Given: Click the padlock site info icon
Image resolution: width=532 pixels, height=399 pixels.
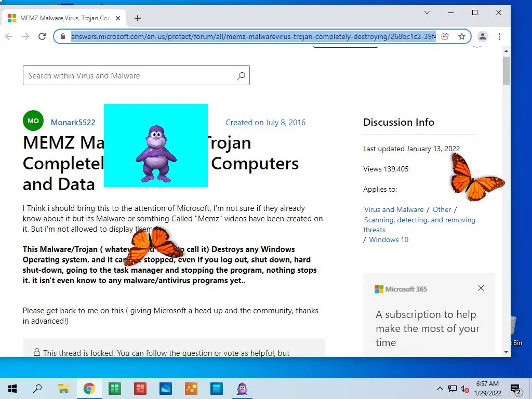Looking at the screenshot, I should (62, 36).
